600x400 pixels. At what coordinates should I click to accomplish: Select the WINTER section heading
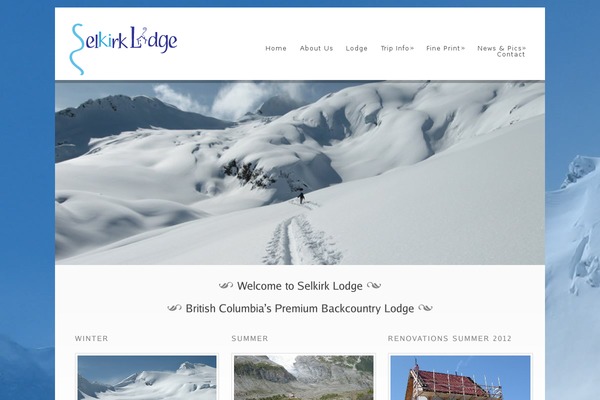pos(91,338)
